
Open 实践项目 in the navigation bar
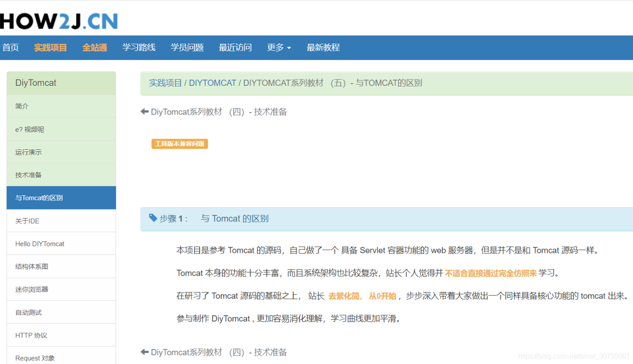click(50, 48)
